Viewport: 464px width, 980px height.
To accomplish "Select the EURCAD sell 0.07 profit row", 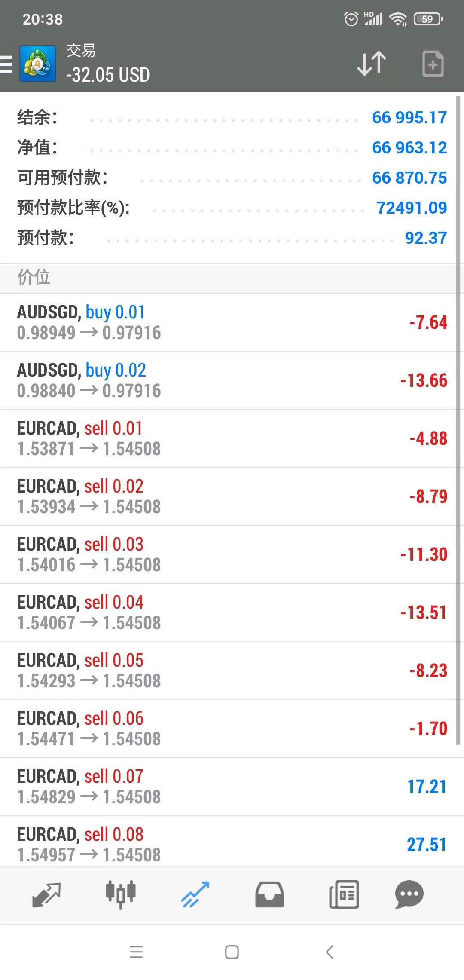I will (228, 787).
